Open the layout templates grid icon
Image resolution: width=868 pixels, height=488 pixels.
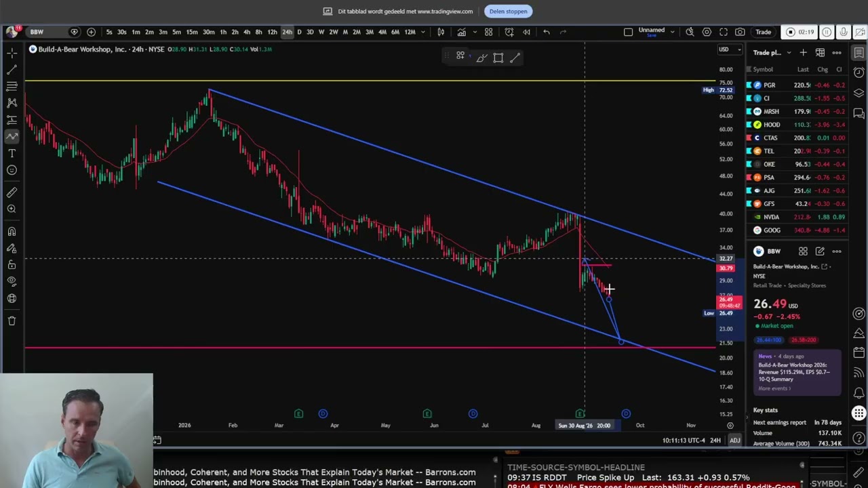488,32
